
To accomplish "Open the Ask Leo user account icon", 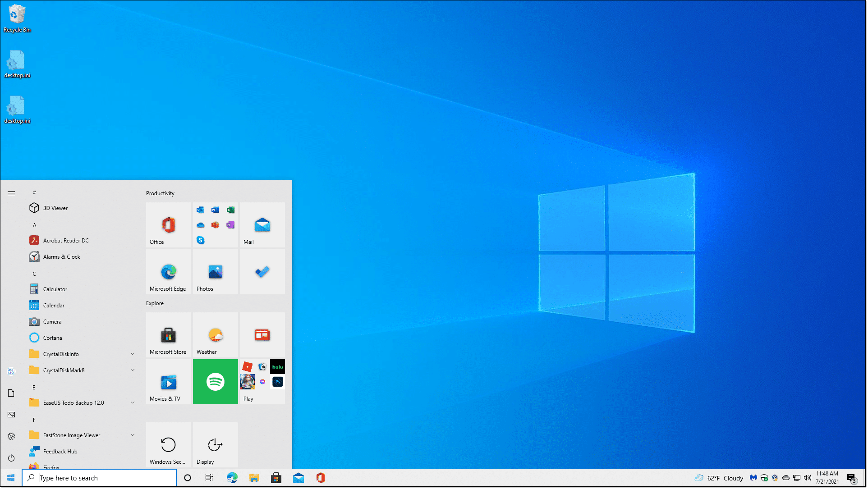I will [11, 371].
